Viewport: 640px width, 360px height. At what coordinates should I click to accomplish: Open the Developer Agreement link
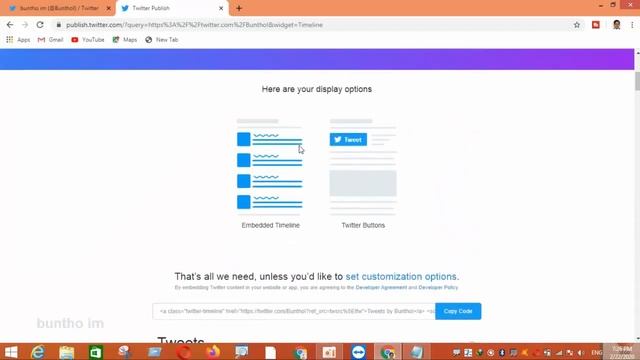[x=381, y=287]
